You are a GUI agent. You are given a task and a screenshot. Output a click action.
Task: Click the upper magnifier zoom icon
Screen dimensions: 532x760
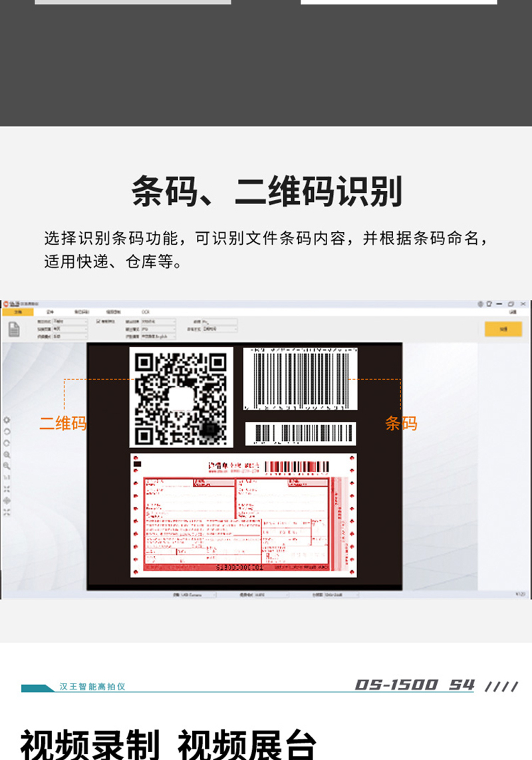pyautogui.click(x=7, y=455)
